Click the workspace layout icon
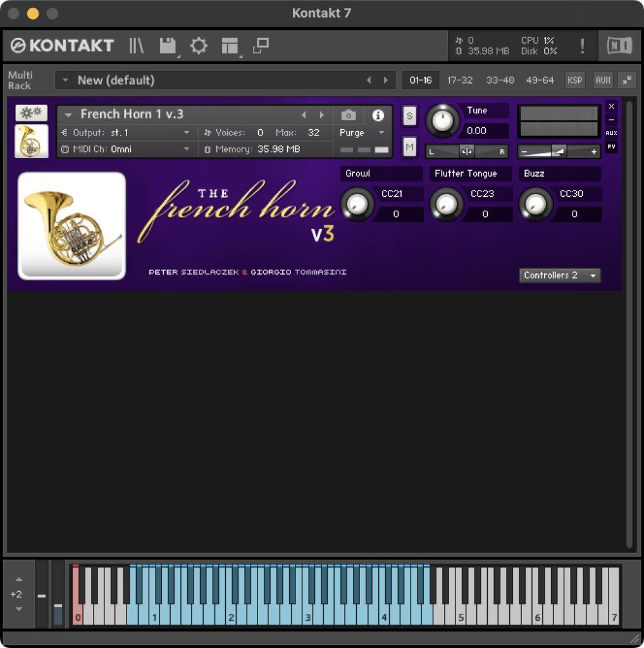Viewport: 644px width, 648px height. (230, 46)
